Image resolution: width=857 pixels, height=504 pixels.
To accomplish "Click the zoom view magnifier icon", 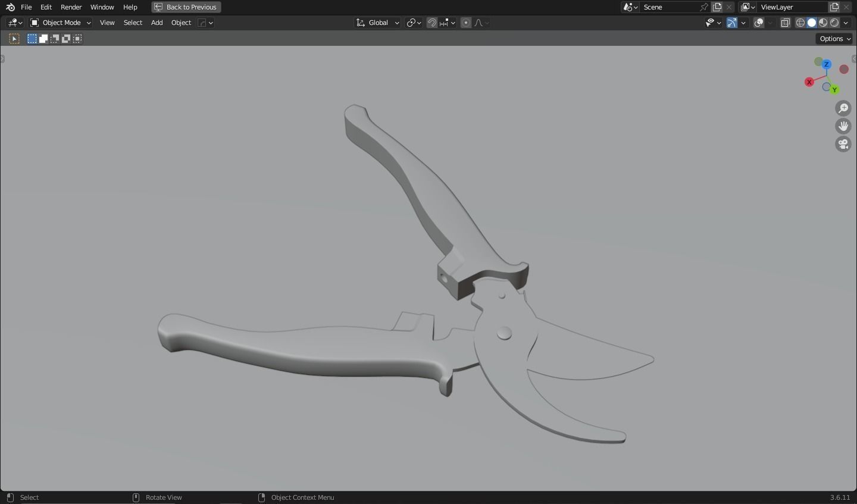I will (x=843, y=108).
